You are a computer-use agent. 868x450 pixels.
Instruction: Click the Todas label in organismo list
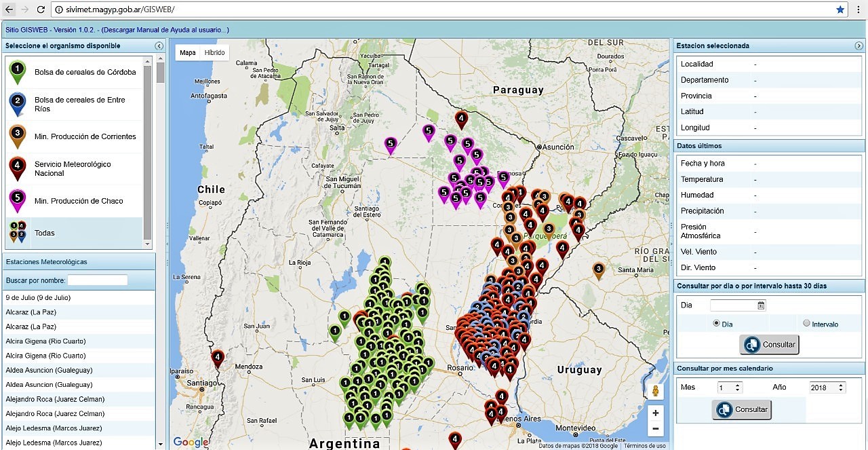point(45,233)
